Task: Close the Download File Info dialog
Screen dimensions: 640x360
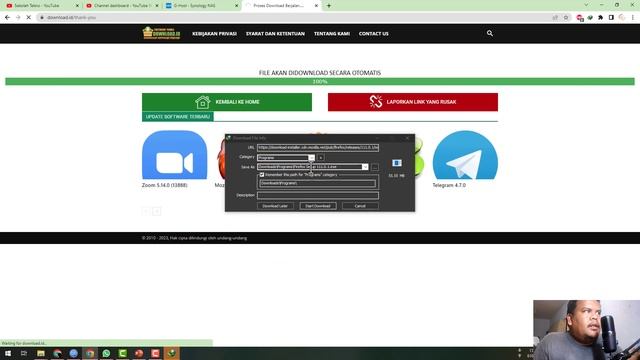Action: [x=407, y=138]
